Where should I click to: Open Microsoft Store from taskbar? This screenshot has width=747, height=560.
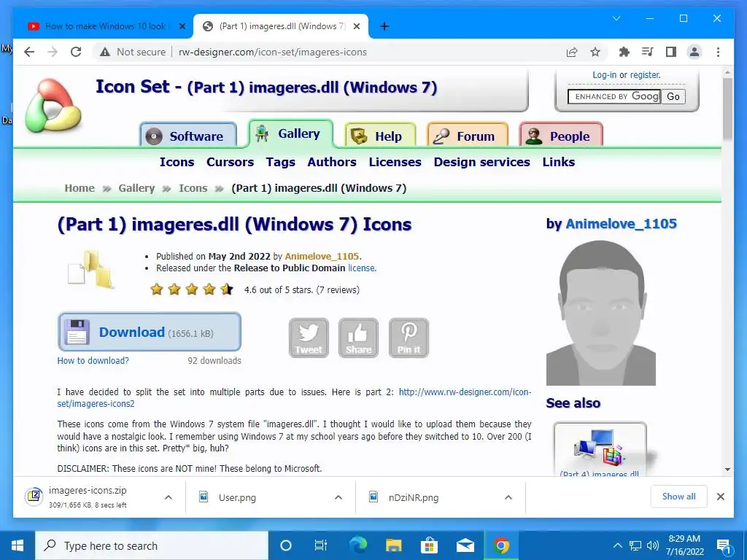pos(429,545)
